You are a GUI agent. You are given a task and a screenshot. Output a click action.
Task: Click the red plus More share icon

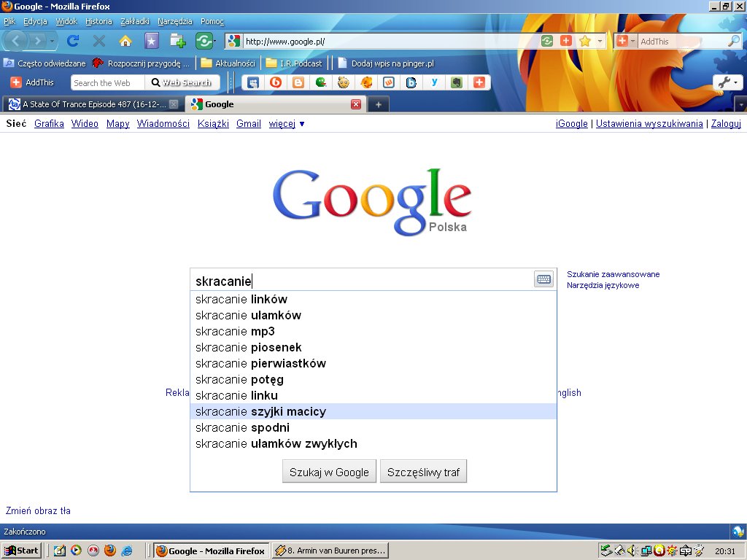479,82
